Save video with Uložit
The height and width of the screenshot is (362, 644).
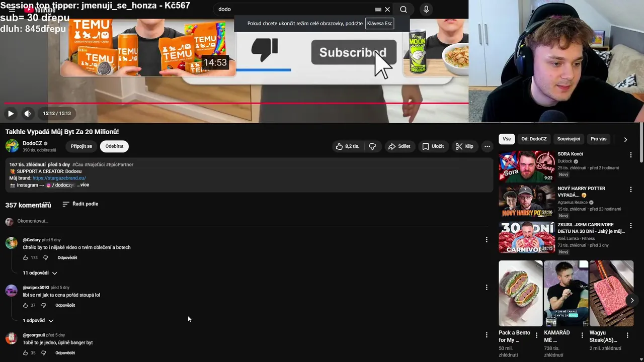click(433, 146)
